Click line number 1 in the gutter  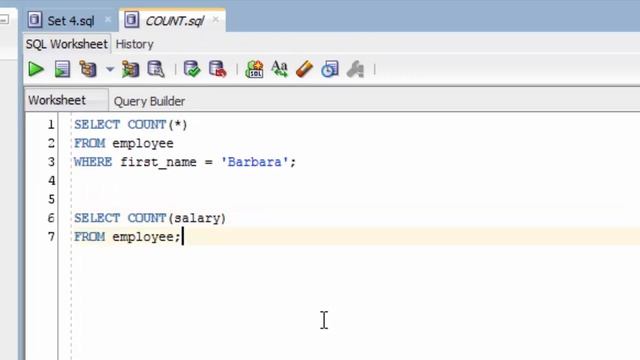coord(51,124)
